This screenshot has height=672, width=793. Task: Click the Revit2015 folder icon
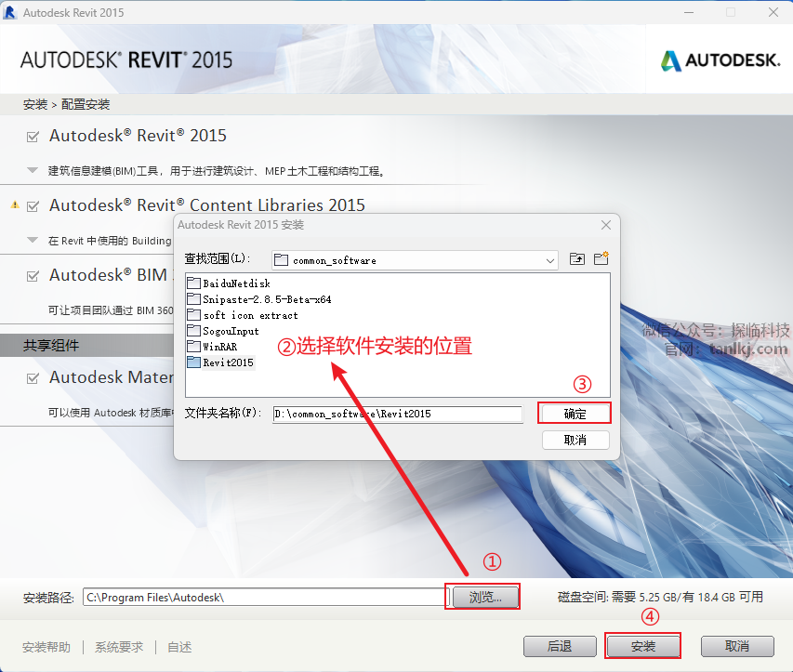coord(193,362)
